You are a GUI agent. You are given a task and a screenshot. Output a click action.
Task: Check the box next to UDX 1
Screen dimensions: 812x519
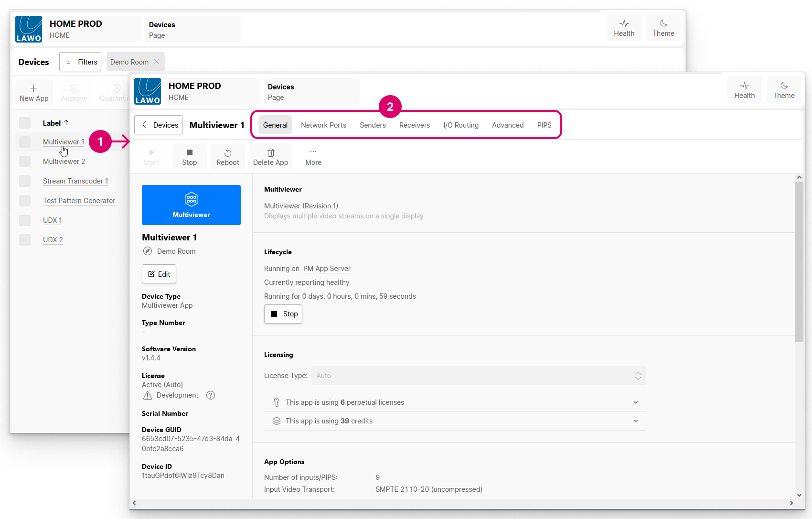[25, 220]
